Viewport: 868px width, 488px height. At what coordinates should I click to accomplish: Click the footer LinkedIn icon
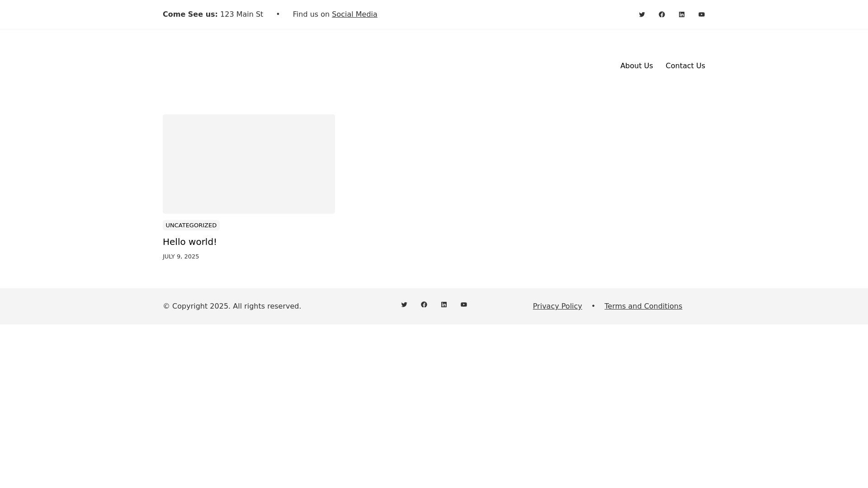pyautogui.click(x=444, y=305)
